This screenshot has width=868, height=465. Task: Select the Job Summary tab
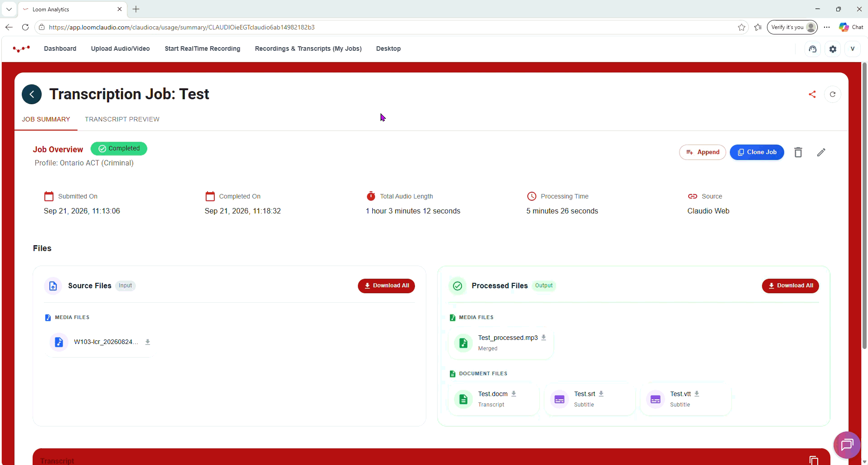click(46, 119)
